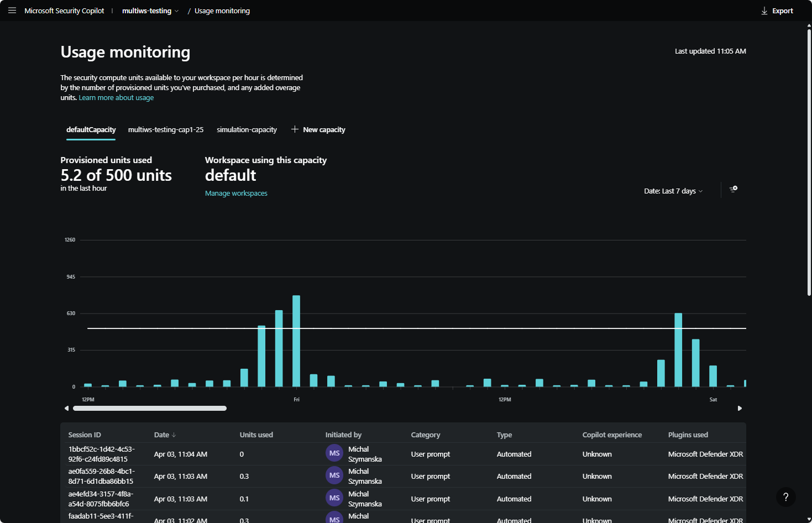Open the Date: Last 7 days dropdown
This screenshot has height=523, width=812.
[x=673, y=191]
